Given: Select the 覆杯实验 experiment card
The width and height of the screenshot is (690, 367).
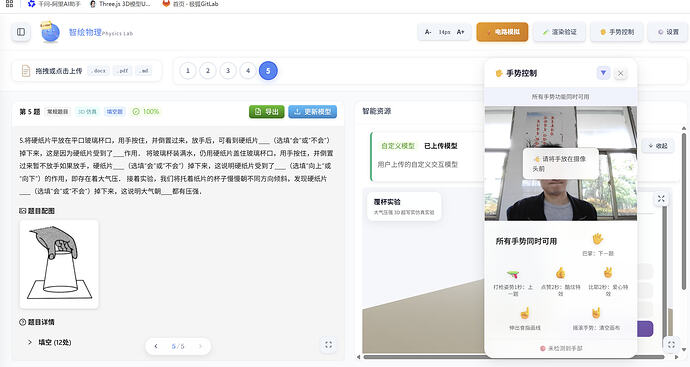Looking at the screenshot, I should [x=404, y=206].
